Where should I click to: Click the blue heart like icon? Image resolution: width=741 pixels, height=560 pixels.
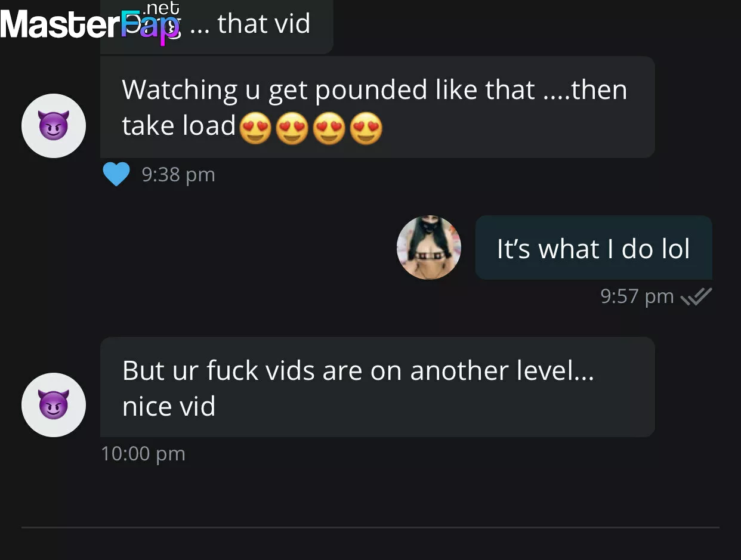pos(116,175)
